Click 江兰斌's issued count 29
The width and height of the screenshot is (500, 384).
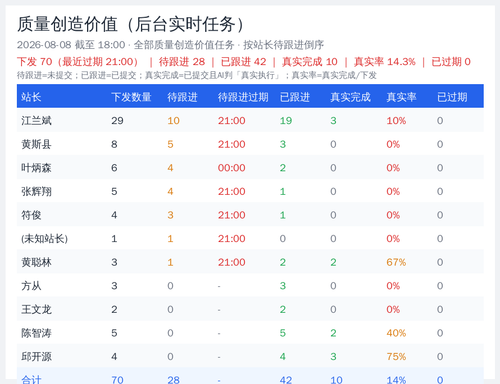(x=117, y=121)
